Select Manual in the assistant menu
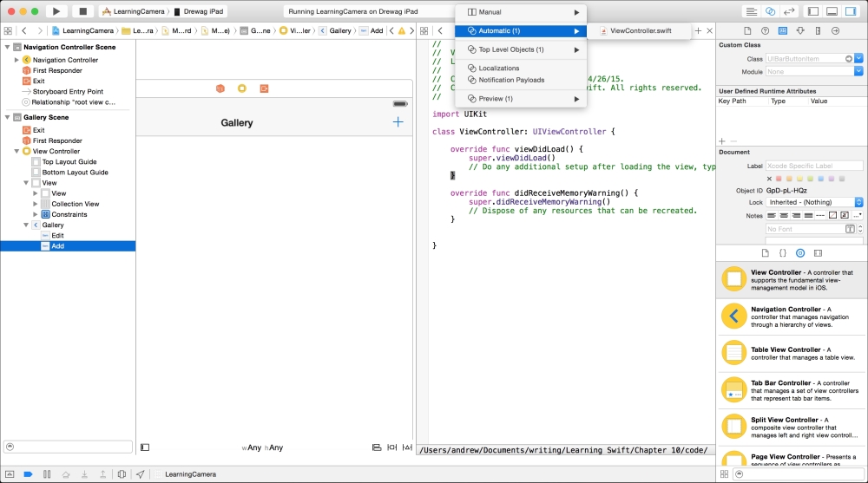 pyautogui.click(x=520, y=12)
